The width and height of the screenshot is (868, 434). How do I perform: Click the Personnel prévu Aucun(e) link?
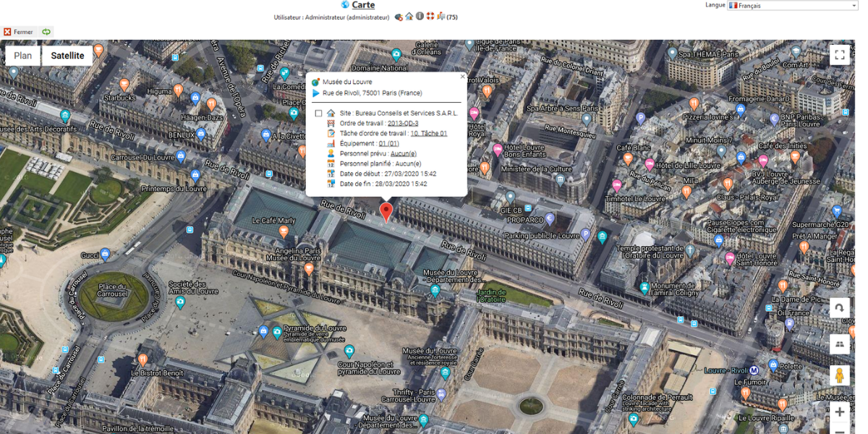pyautogui.click(x=404, y=153)
